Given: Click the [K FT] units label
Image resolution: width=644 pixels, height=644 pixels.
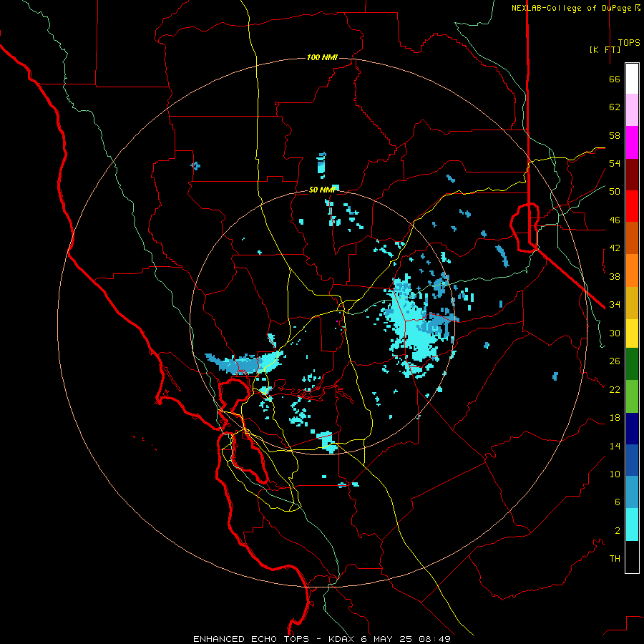Looking at the screenshot, I should pos(605,49).
